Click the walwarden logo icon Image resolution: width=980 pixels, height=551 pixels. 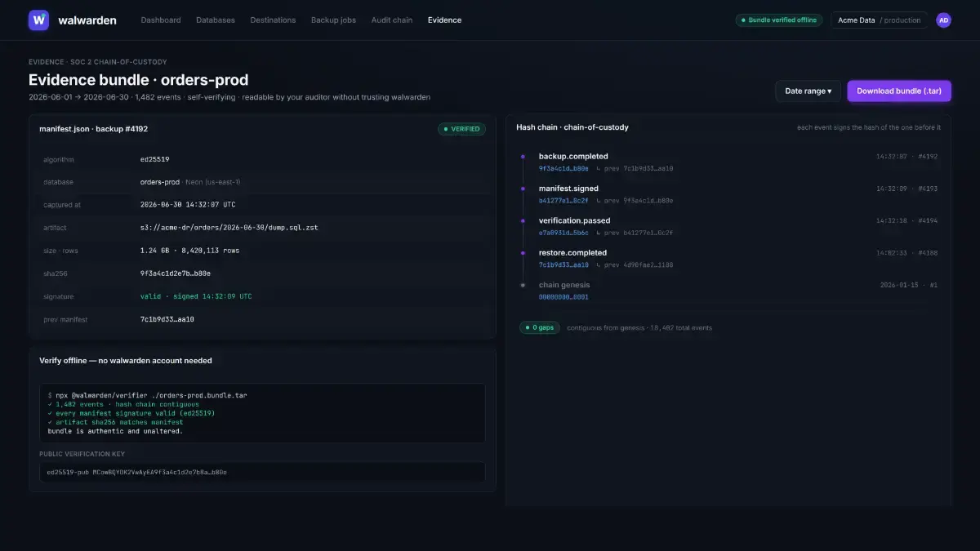coord(38,20)
